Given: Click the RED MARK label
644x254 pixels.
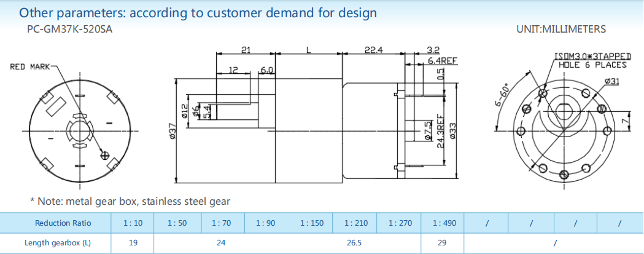Looking at the screenshot, I should [30, 66].
